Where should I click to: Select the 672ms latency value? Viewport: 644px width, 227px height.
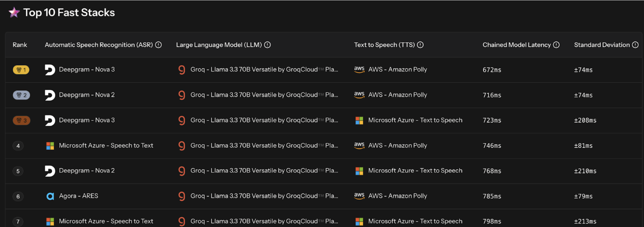(x=492, y=70)
